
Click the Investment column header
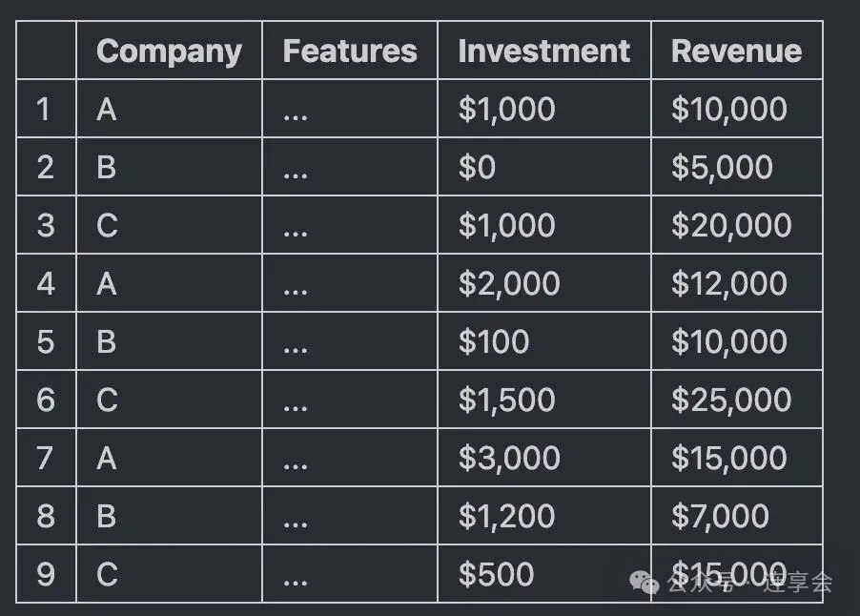tap(544, 51)
